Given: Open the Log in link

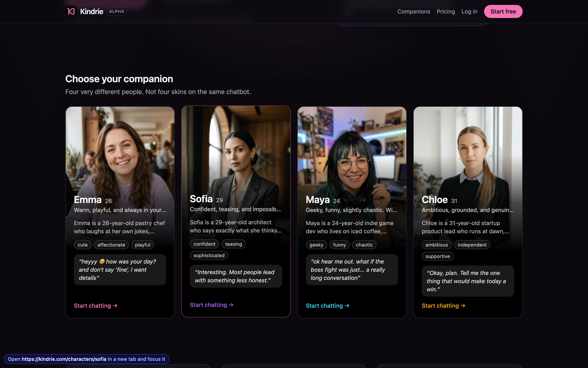Looking at the screenshot, I should point(469,11).
